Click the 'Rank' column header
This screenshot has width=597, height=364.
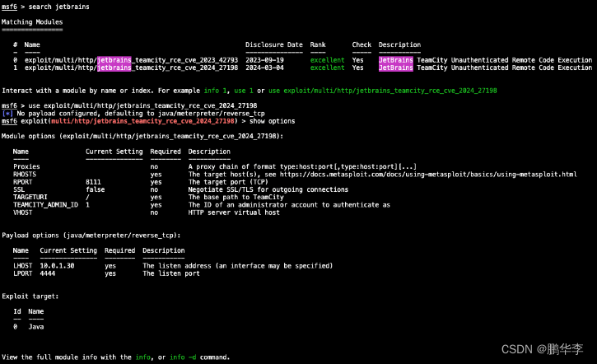318,45
